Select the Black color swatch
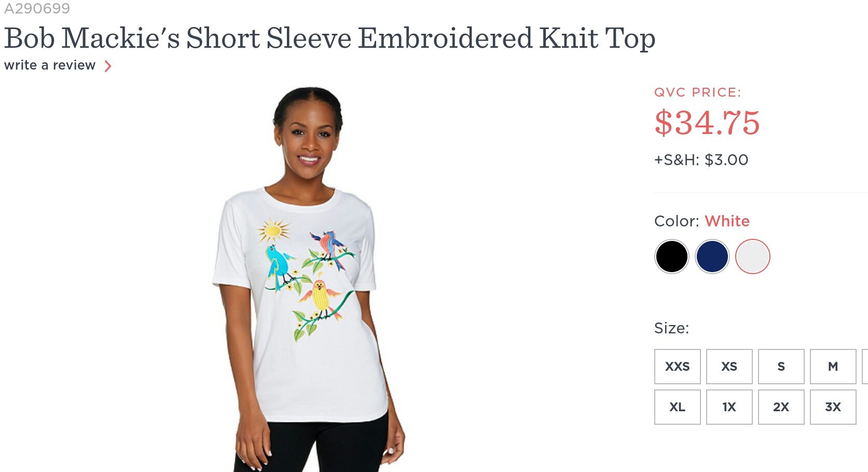Viewport: 868px width, 472px height. [671, 257]
